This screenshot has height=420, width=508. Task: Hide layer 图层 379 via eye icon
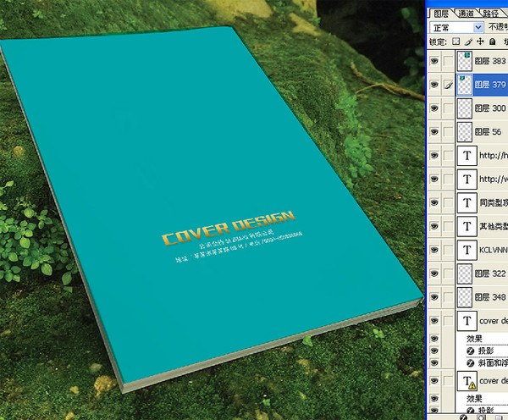(434, 85)
